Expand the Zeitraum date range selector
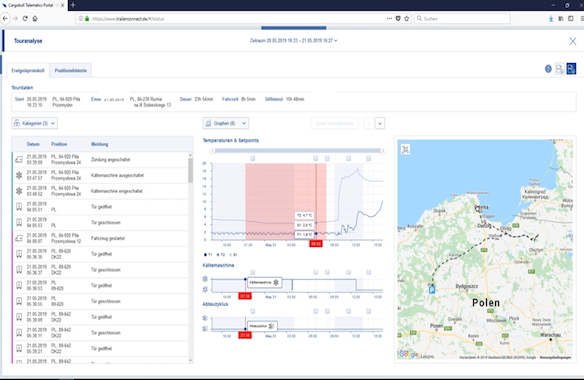584x380 pixels. coord(293,41)
